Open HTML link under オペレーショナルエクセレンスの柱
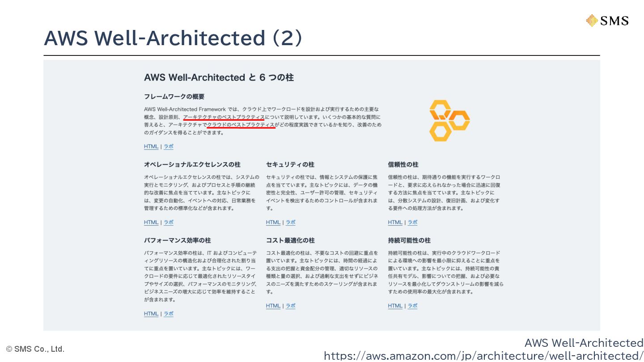This screenshot has height=362, width=644. pyautogui.click(x=151, y=223)
